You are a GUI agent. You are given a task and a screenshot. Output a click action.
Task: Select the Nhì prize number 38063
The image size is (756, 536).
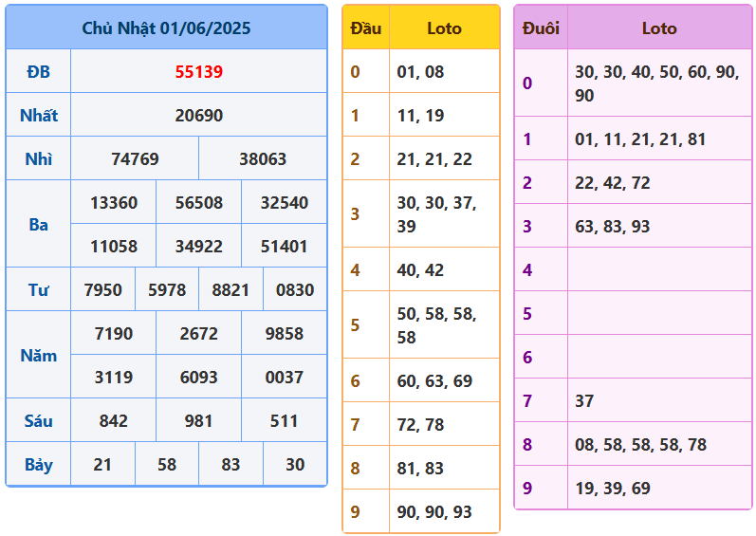point(263,158)
